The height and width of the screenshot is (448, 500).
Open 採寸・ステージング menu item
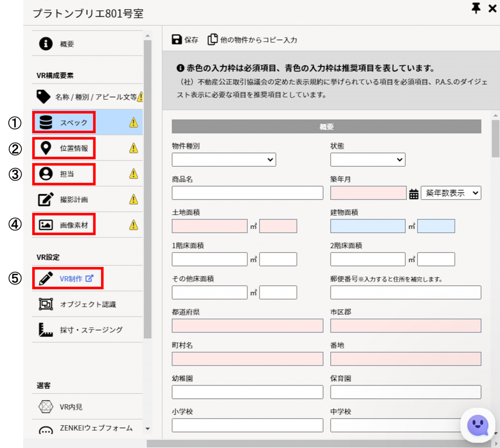(87, 330)
